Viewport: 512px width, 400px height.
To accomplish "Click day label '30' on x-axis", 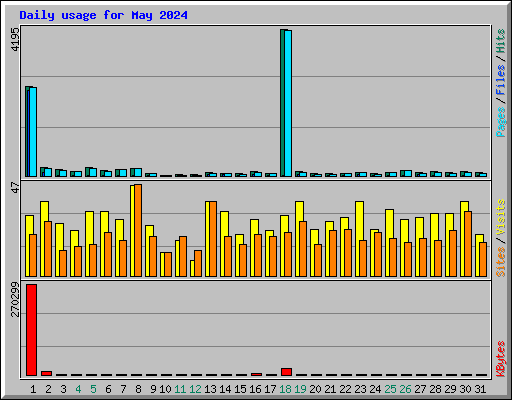I will (x=465, y=389).
